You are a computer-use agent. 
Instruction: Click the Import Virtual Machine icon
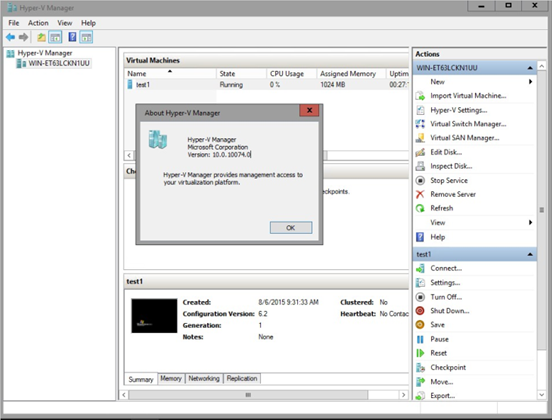[x=420, y=96]
